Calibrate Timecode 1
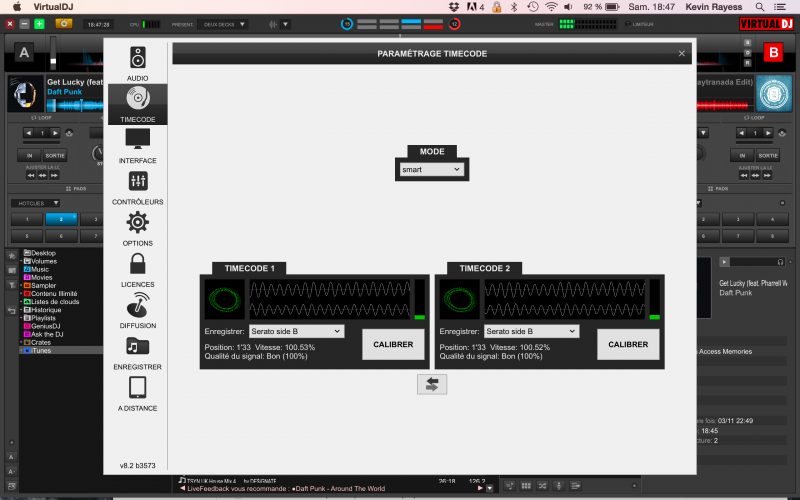Viewport: 800px width, 500px height. pos(393,344)
